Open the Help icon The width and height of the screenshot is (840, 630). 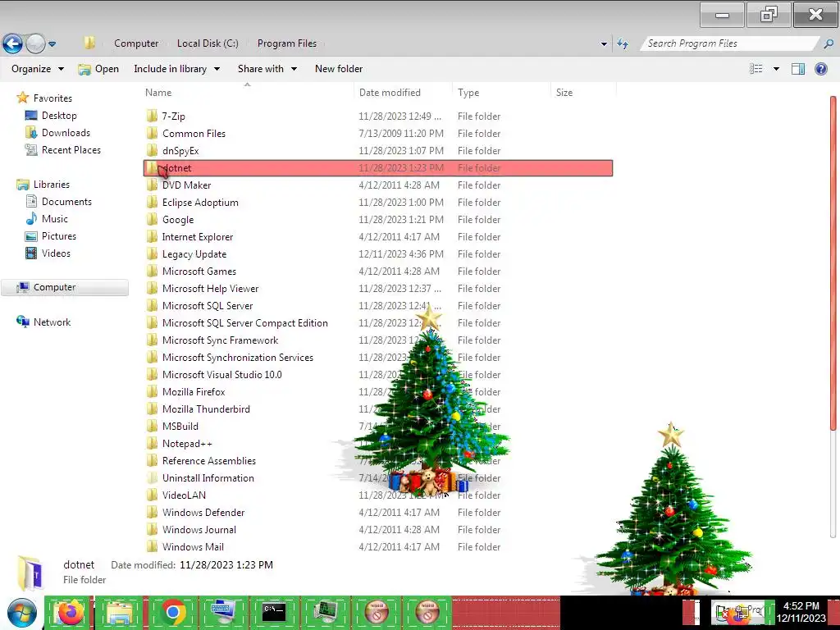(820, 69)
